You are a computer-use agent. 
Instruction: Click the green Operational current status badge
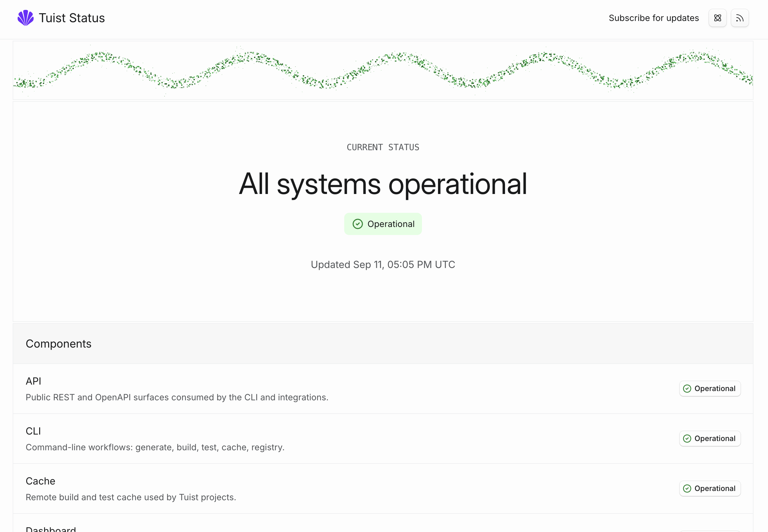point(383,224)
